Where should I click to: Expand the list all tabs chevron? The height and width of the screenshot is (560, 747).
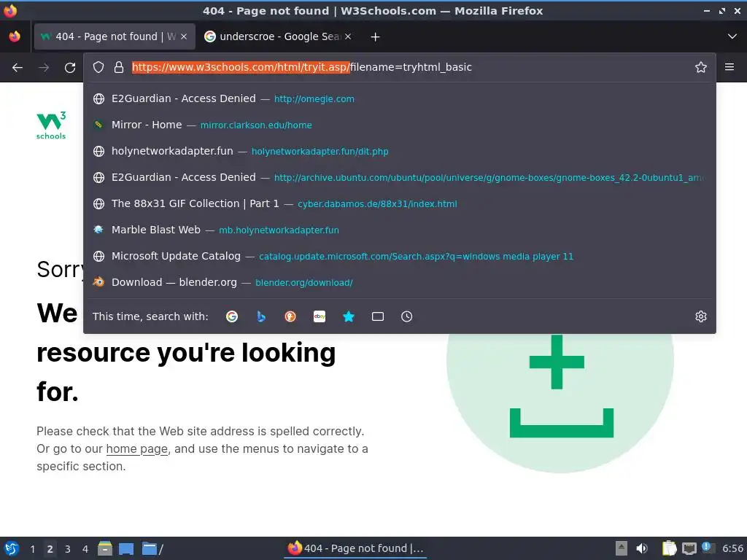(732, 36)
